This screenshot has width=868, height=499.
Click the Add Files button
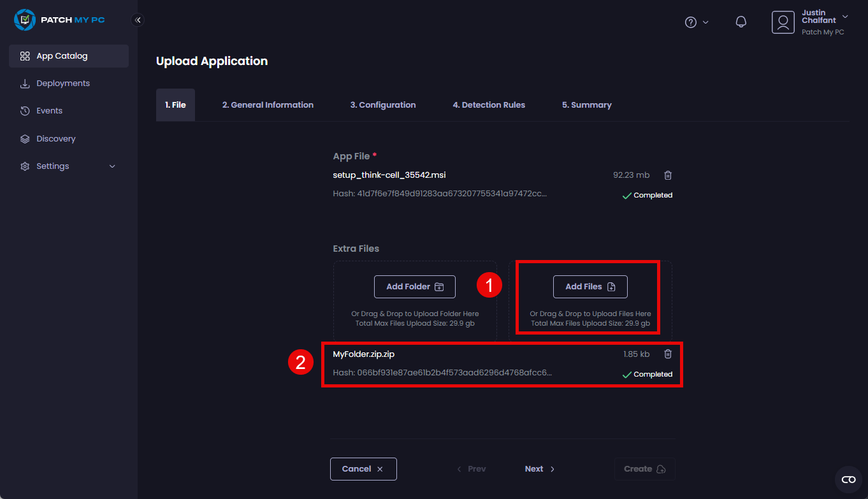click(x=590, y=287)
